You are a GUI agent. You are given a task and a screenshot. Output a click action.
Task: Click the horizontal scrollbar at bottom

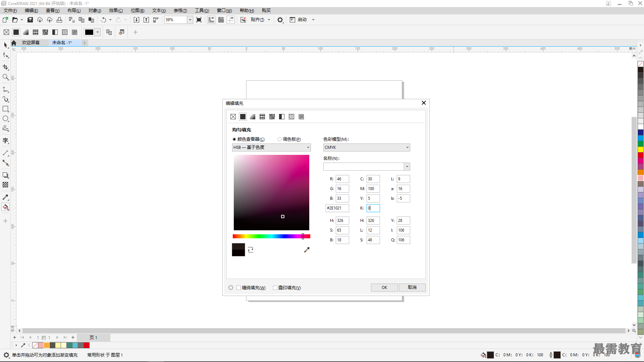click(x=323, y=330)
